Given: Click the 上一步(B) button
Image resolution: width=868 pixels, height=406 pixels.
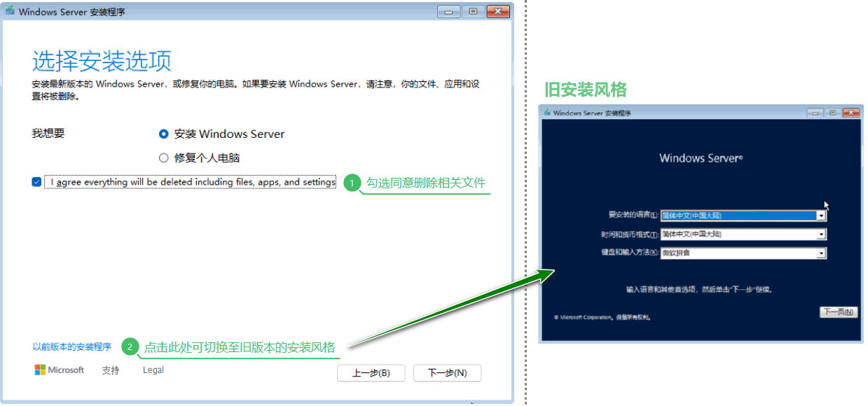Looking at the screenshot, I should click(371, 373).
